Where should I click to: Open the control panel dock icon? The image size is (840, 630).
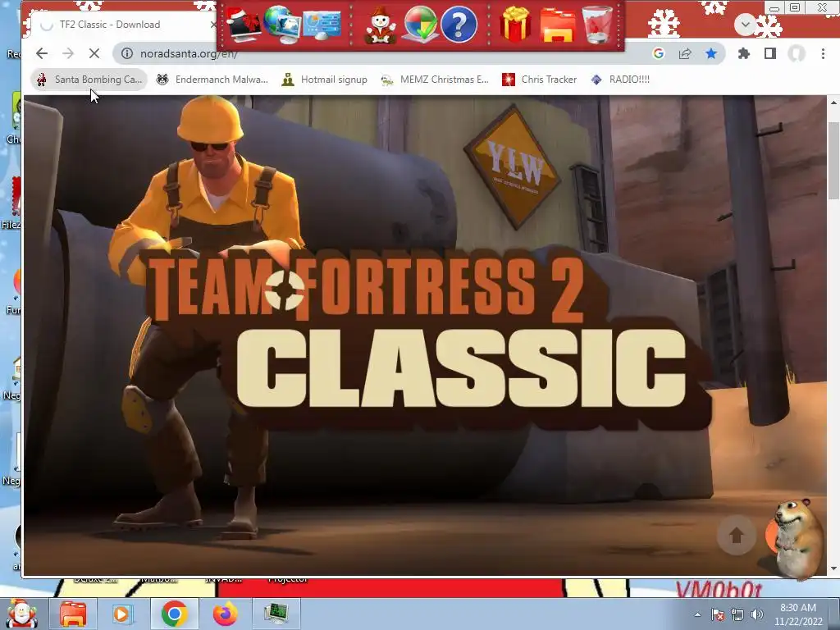pos(322,25)
